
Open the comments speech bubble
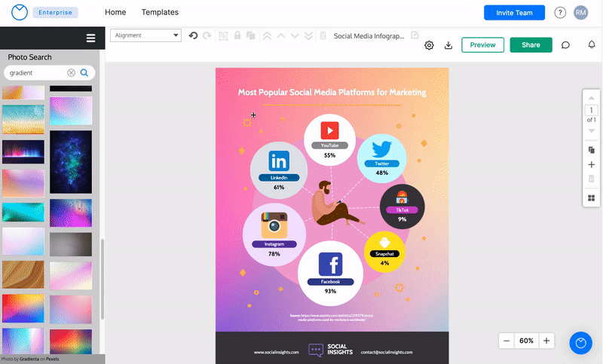click(x=565, y=45)
